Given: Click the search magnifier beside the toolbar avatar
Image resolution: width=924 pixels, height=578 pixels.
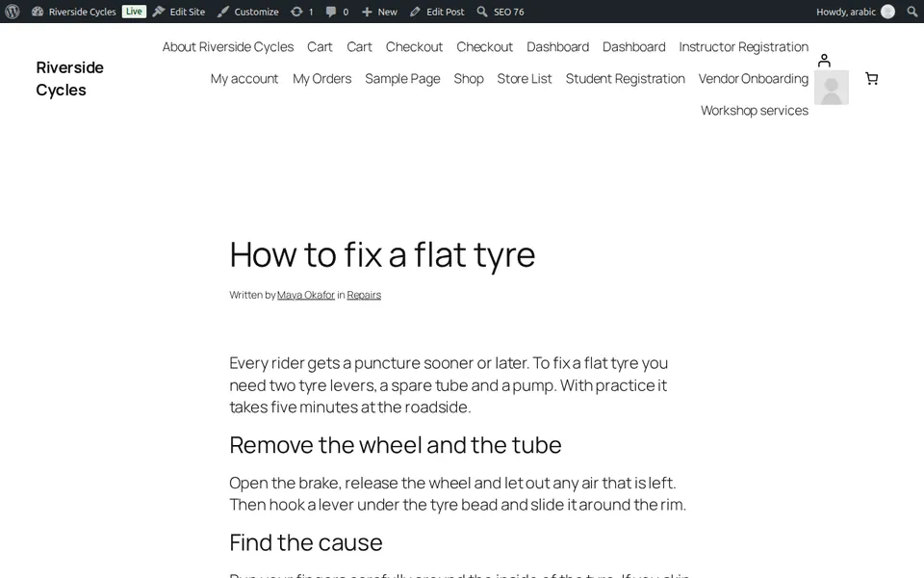Looking at the screenshot, I should point(912,12).
